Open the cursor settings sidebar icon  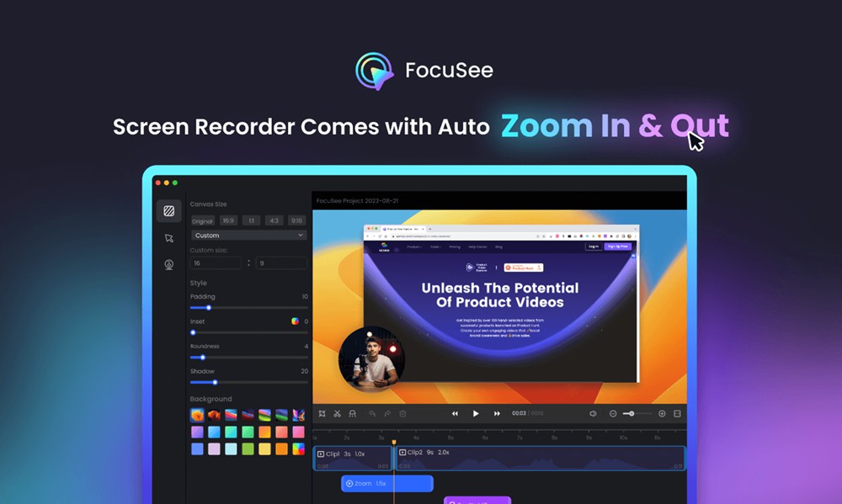(169, 238)
